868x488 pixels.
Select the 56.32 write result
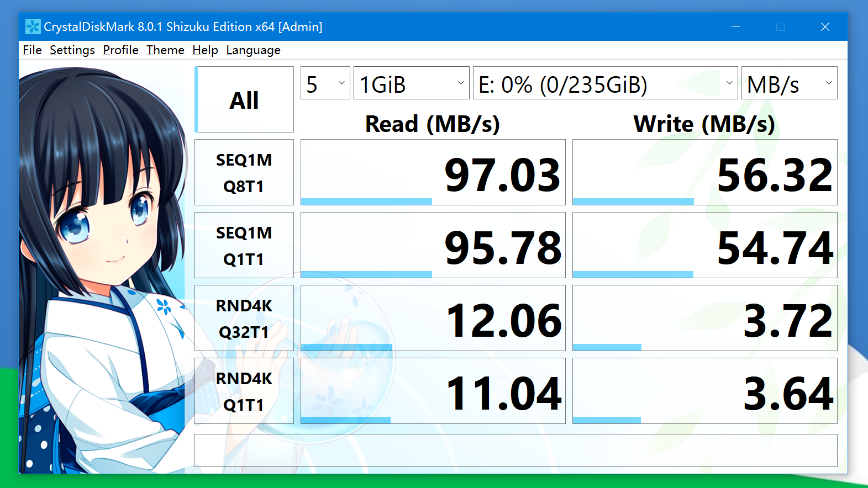tap(705, 172)
